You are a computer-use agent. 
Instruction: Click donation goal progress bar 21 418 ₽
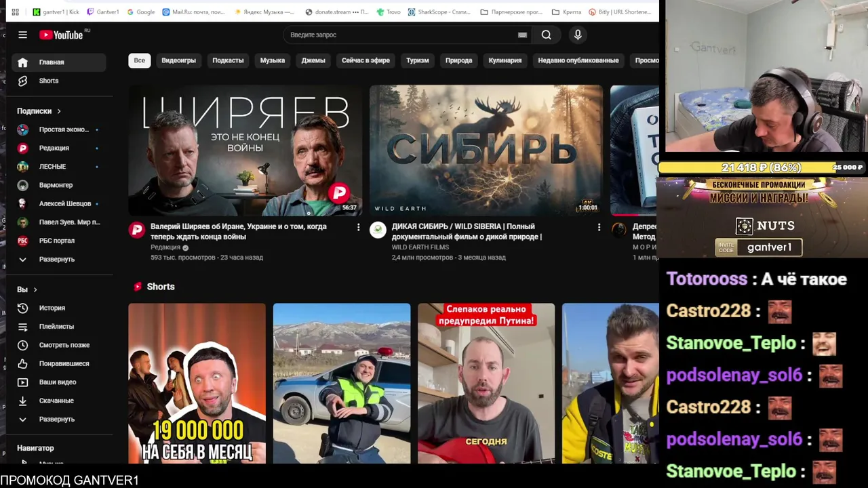coord(762,167)
